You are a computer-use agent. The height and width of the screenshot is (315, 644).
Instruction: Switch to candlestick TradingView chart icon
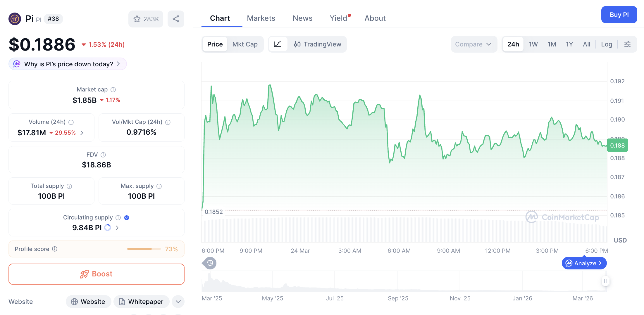[297, 44]
